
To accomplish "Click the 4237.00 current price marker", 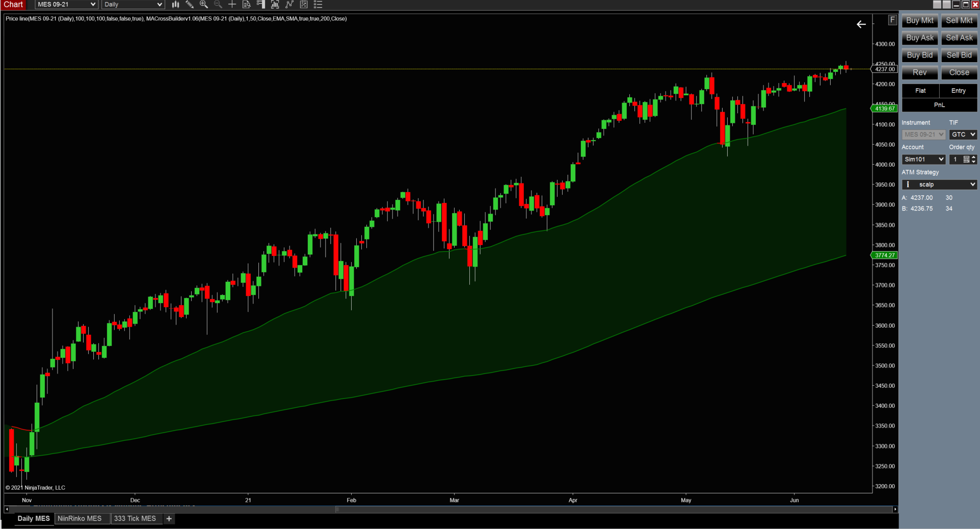I will (885, 69).
